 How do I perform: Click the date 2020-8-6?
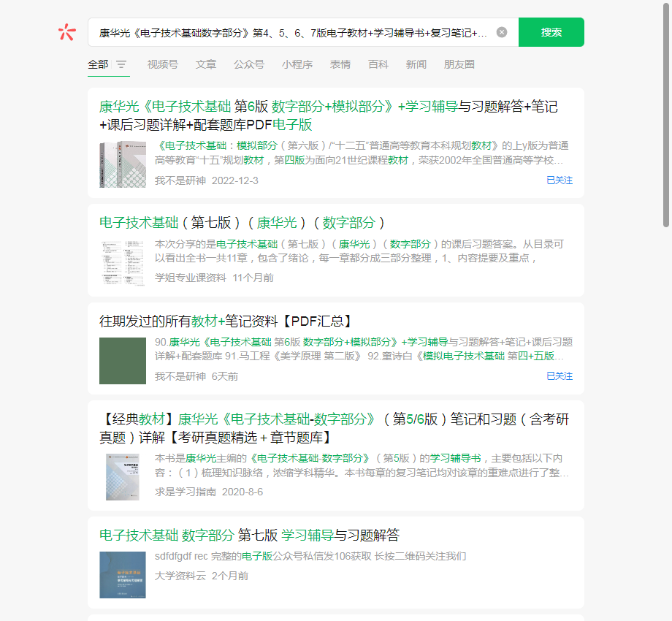pyautogui.click(x=243, y=492)
